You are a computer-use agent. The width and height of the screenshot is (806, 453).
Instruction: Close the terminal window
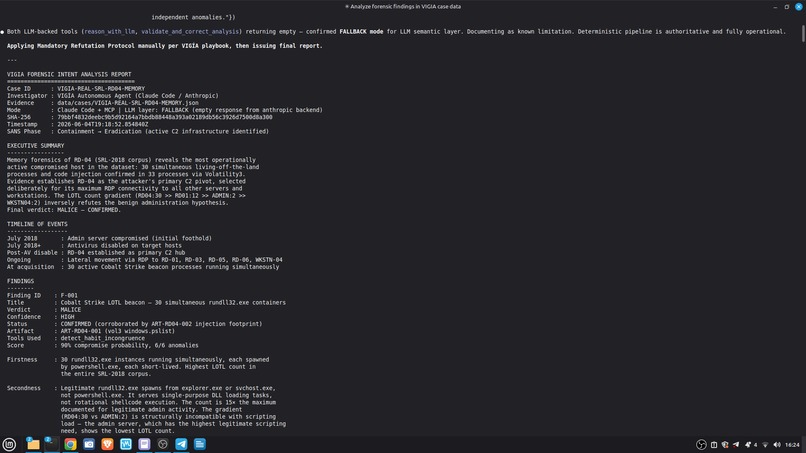tap(798, 7)
